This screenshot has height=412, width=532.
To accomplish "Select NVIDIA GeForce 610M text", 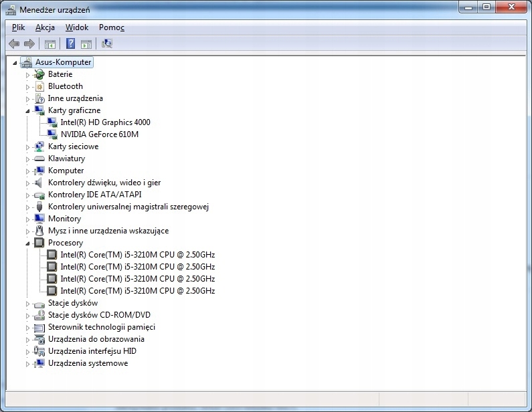I will pos(100,134).
